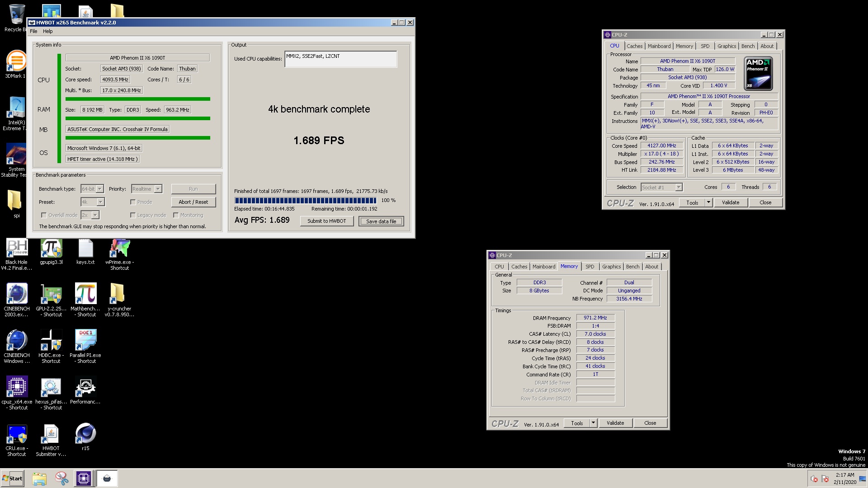868x488 pixels.
Task: Launch r15 Cinebench desktop icon
Action: tap(85, 437)
